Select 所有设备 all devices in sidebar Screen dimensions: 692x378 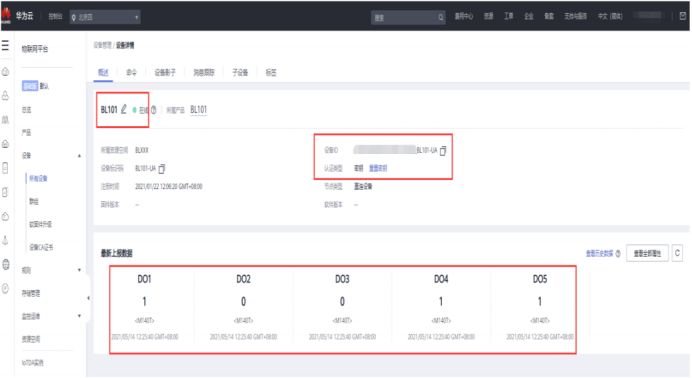click(x=38, y=179)
